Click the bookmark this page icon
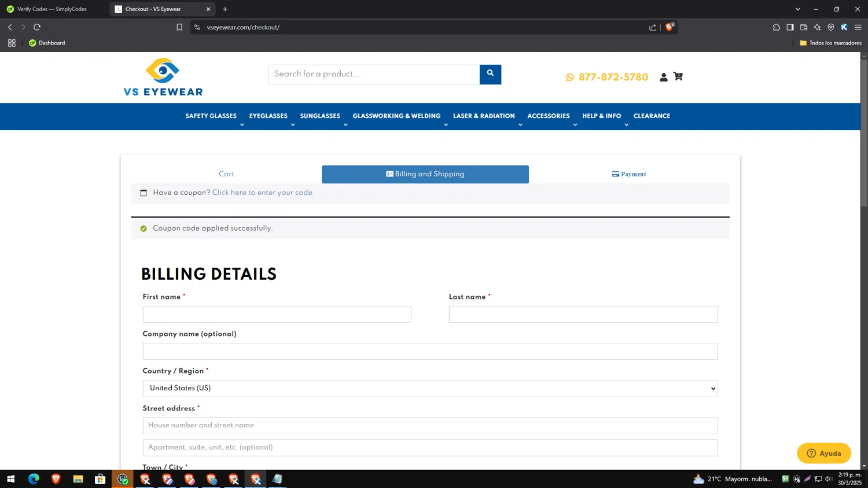The width and height of the screenshot is (868, 488). pos(179,27)
